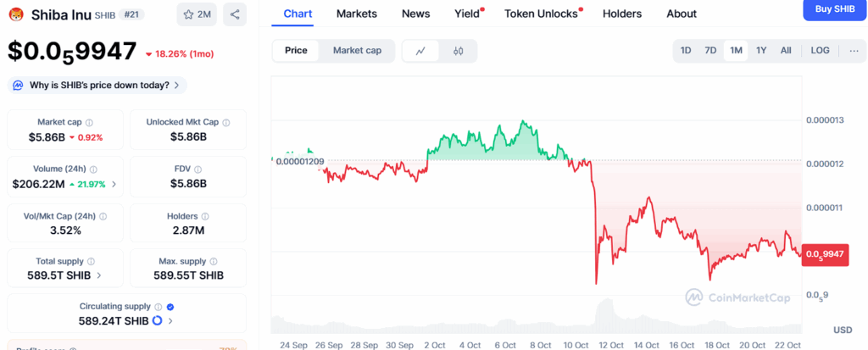Open the Markets tab
Screen dimensions: 868x350
click(356, 14)
